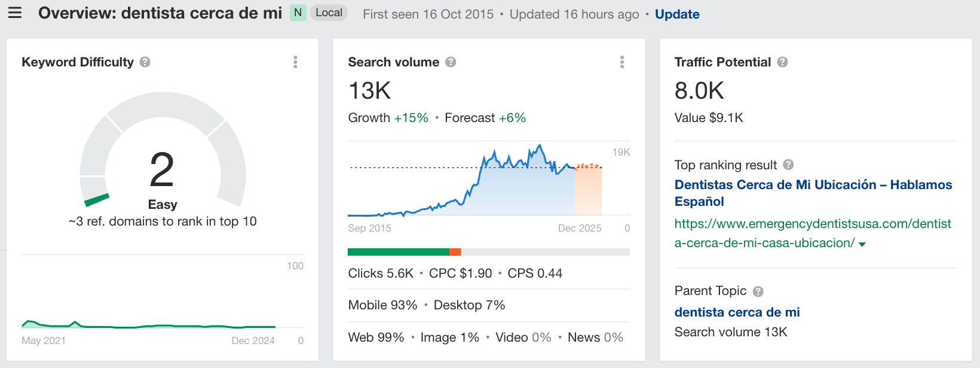Click the First seen 16 Oct 2015 text
Viewport: 980px width, 368px height.
(428, 14)
